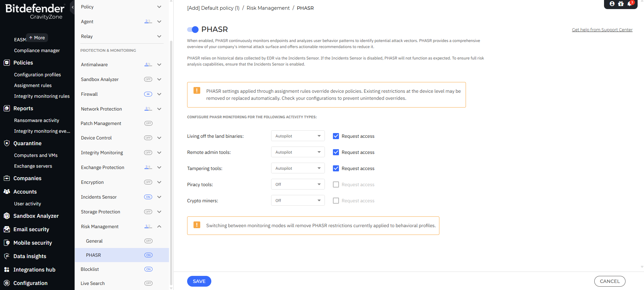Click the Quarantine shield icon in sidebar
The image size is (644, 290).
point(7,143)
